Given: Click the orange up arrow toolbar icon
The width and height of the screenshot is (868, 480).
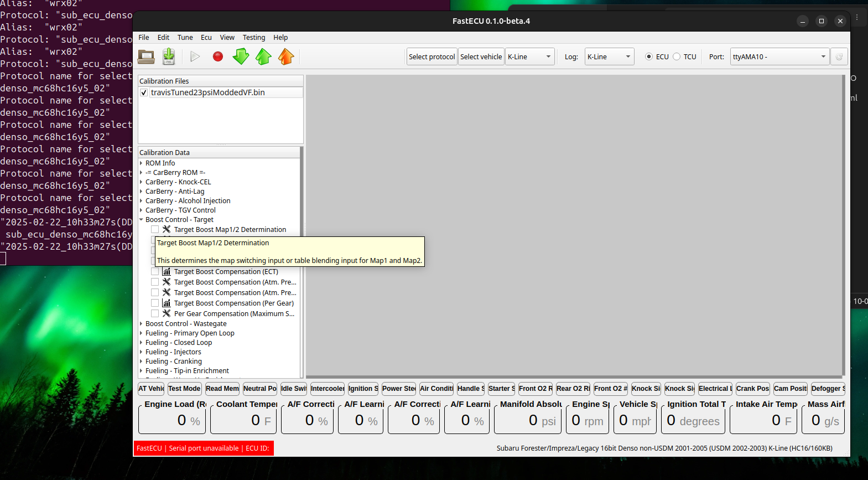Looking at the screenshot, I should coord(286,56).
